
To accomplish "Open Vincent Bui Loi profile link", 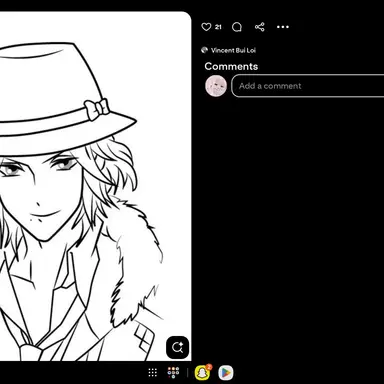I will coord(233,50).
